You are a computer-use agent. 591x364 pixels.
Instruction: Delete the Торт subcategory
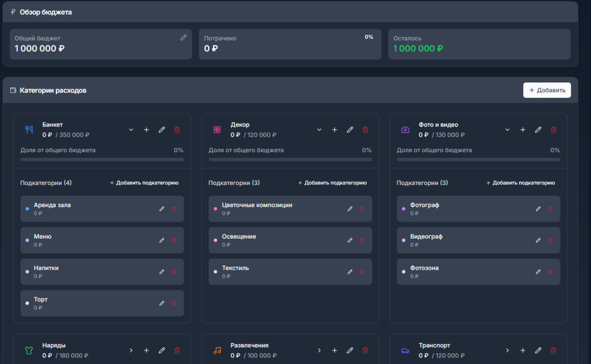pos(174,303)
